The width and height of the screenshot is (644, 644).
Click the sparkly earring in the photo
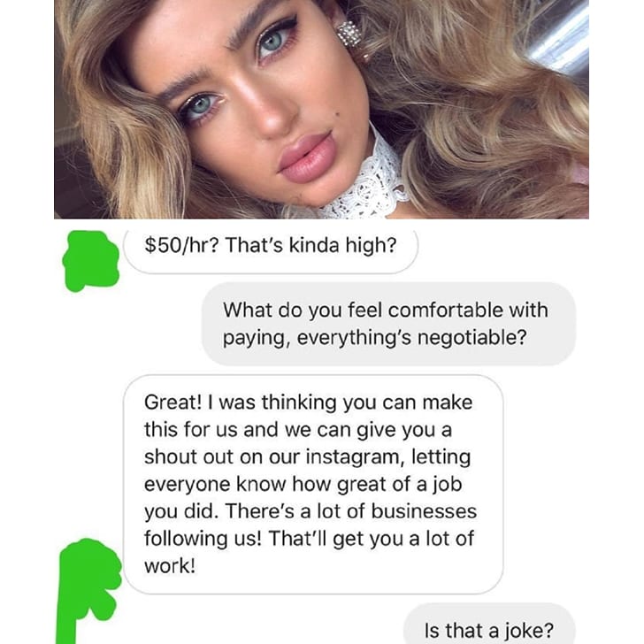pos(349,33)
